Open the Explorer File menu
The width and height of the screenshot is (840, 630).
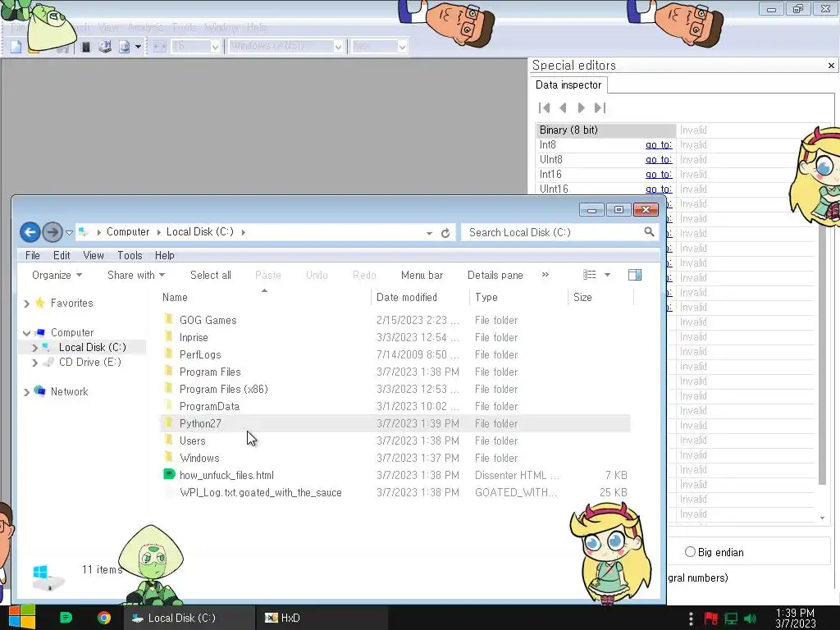[x=33, y=256]
